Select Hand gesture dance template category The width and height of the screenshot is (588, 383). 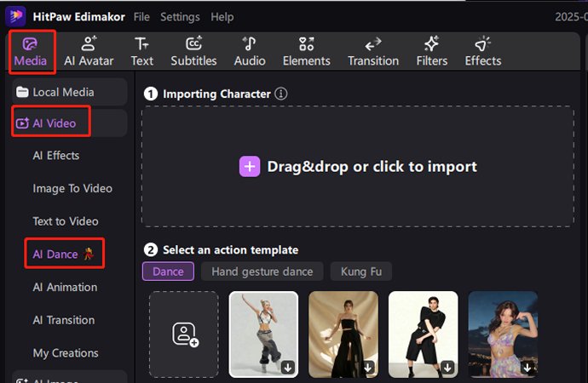coord(262,272)
